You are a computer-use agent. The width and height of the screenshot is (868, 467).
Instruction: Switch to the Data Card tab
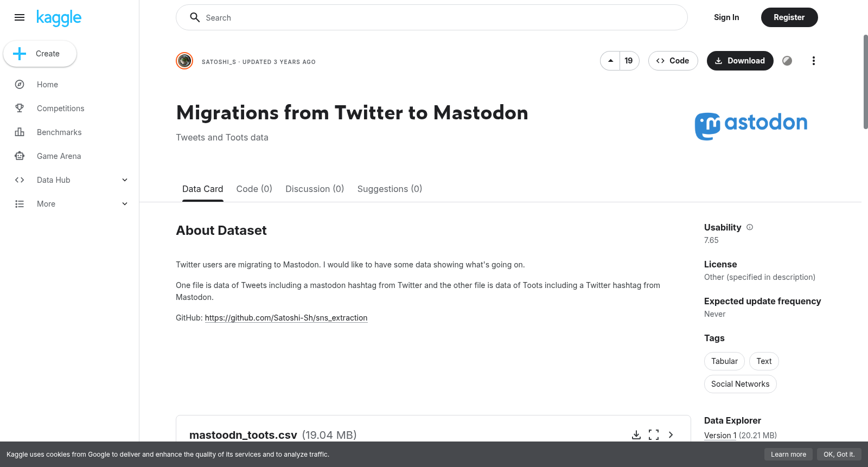coord(203,189)
